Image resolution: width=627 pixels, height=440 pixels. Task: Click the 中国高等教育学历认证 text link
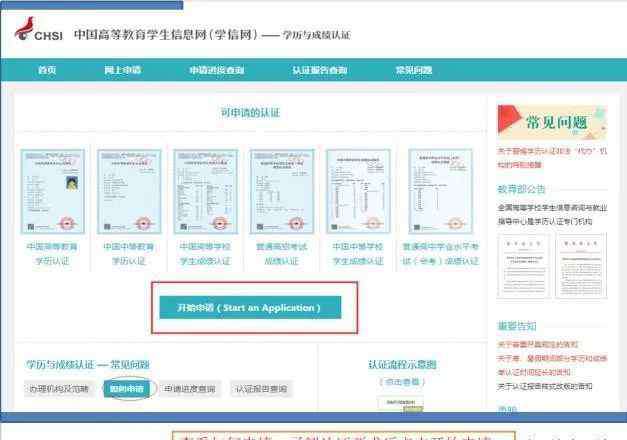(x=52, y=254)
